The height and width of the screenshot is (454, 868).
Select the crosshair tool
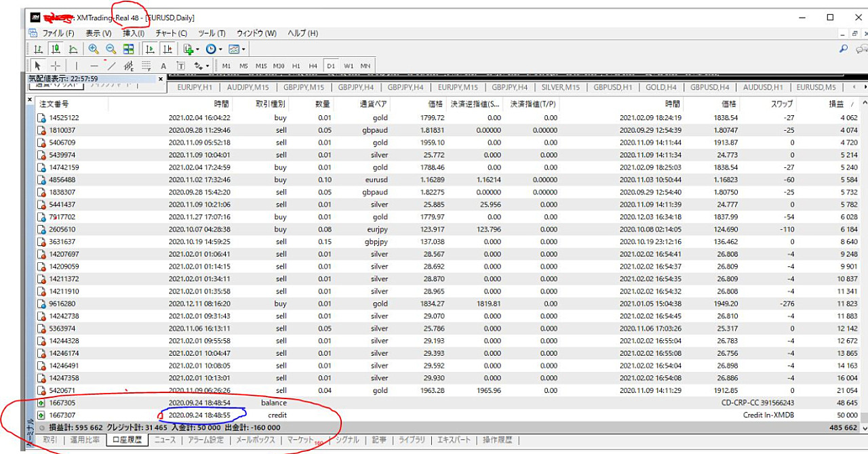[x=56, y=66]
